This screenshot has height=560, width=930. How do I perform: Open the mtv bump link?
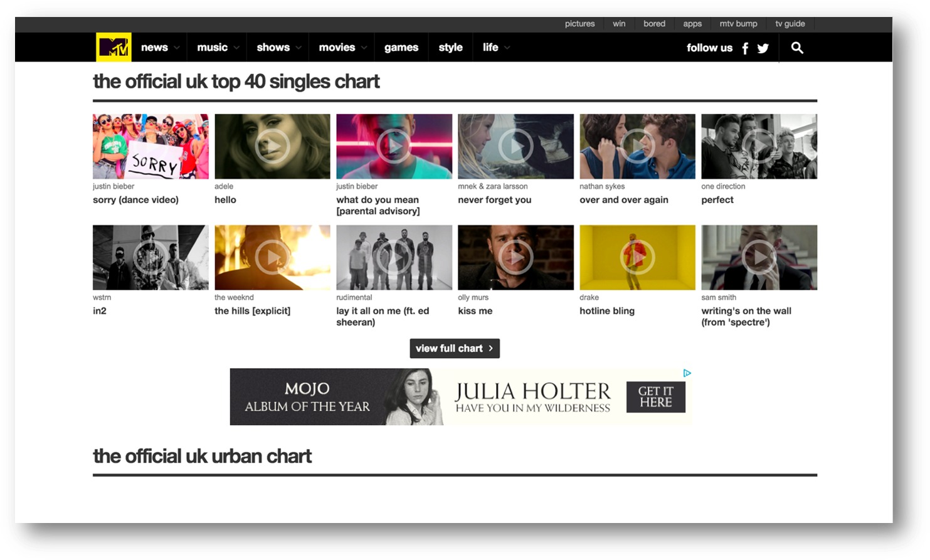coord(738,24)
